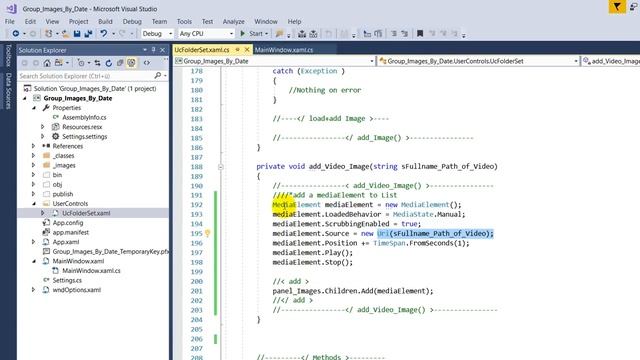Toggle auto-hide pin on Solution Explorer

click(x=153, y=50)
